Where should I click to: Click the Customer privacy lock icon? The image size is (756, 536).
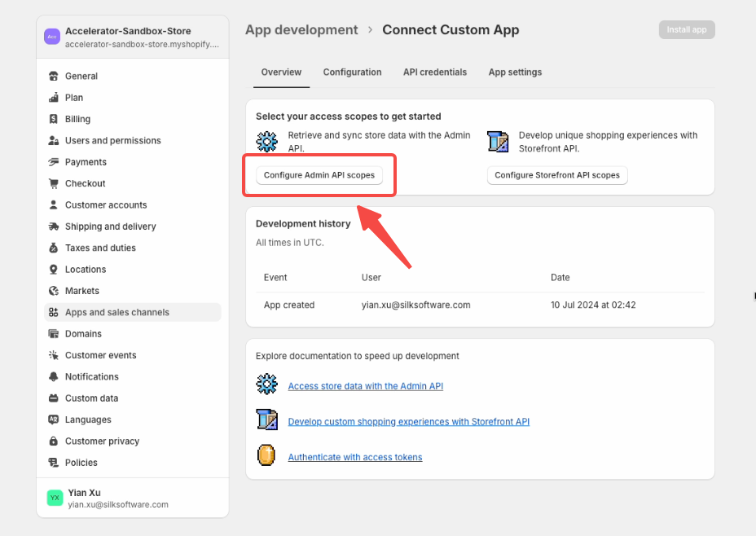(54, 441)
